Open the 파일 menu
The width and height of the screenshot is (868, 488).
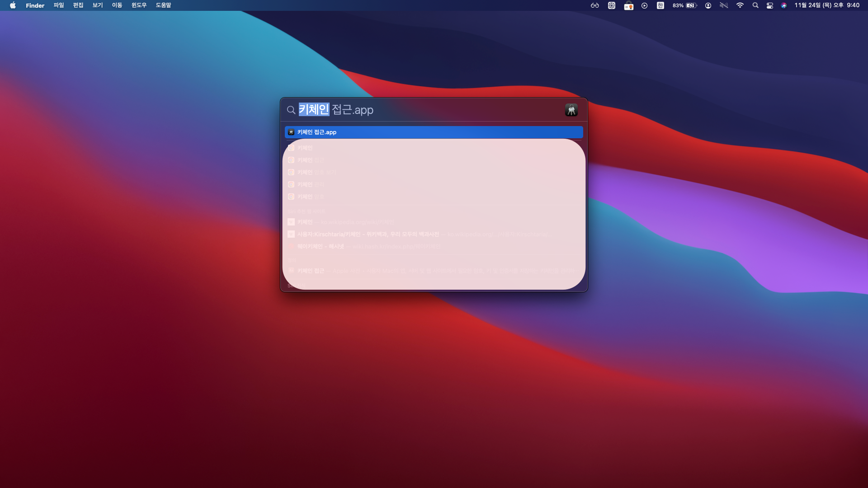coord(59,5)
